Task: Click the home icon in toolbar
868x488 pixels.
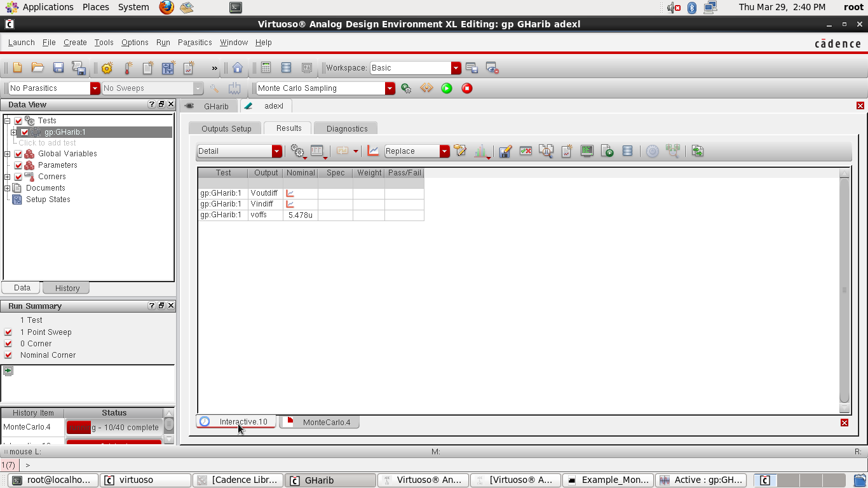Action: tap(238, 68)
